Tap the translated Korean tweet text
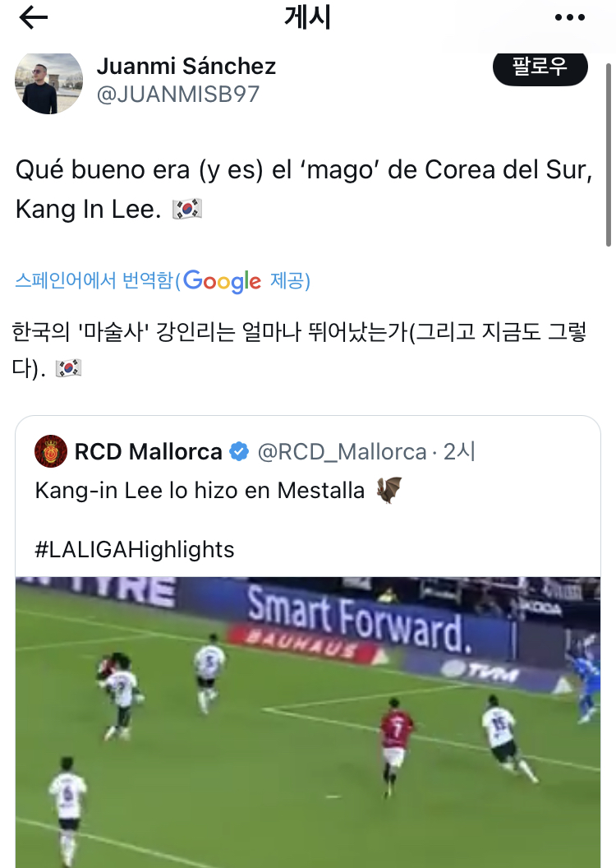 pyautogui.click(x=299, y=350)
